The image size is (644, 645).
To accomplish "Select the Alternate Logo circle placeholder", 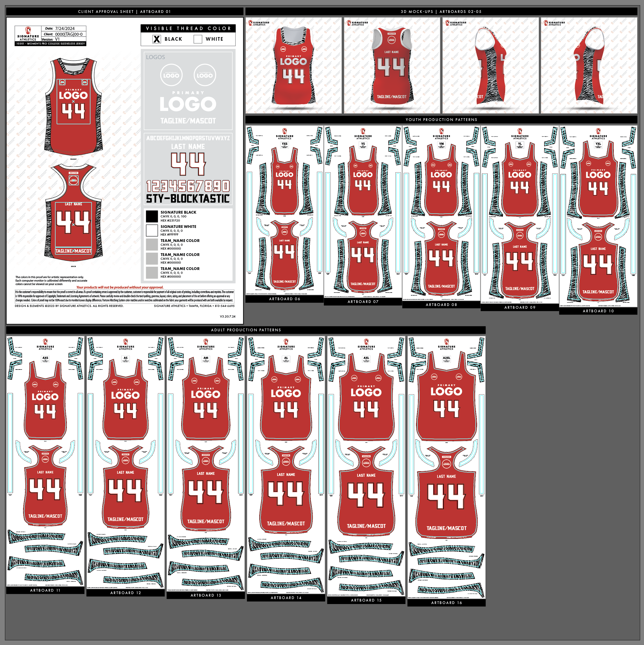I will click(x=205, y=75).
